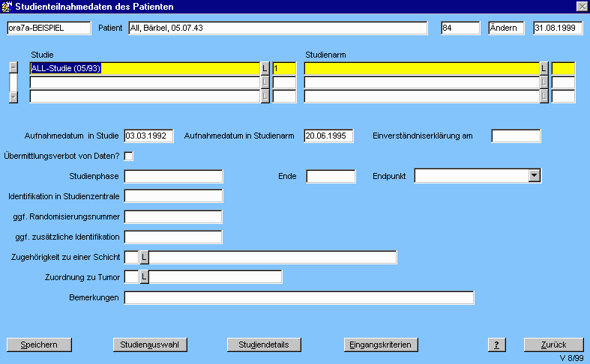Select the ALL-Studie (05/93) row
590x364 pixels.
144,68
